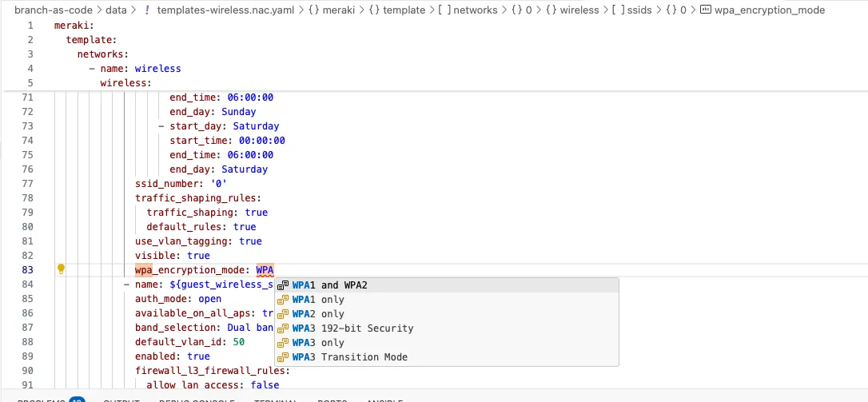Click the enum icon beside WPA1 only
This screenshot has height=402, width=868.
point(282,300)
